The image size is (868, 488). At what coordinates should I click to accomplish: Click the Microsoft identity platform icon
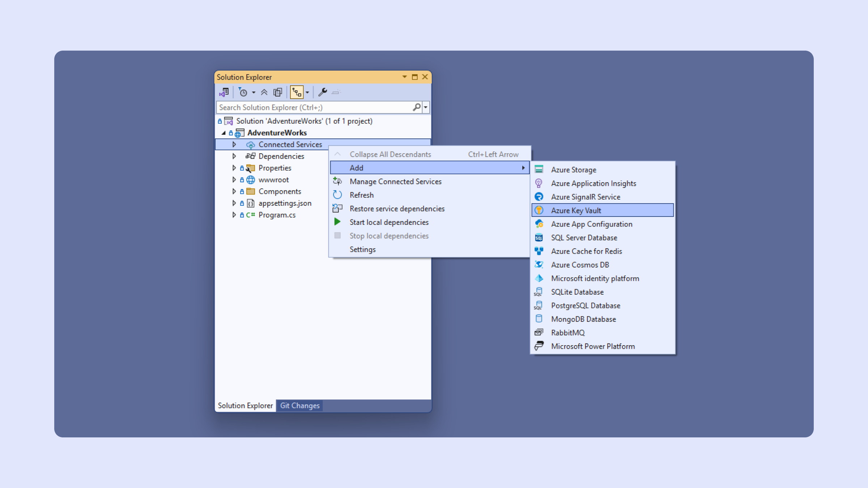(x=539, y=278)
